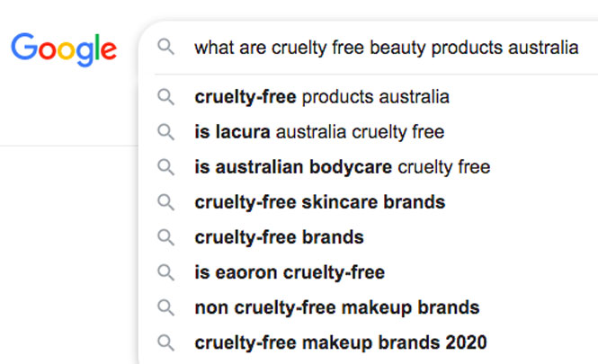Click the magnifier icon in search box

click(165, 47)
